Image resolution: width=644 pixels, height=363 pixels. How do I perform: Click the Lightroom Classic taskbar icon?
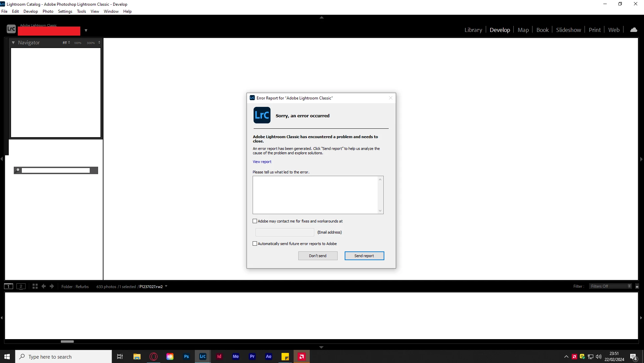click(x=203, y=357)
